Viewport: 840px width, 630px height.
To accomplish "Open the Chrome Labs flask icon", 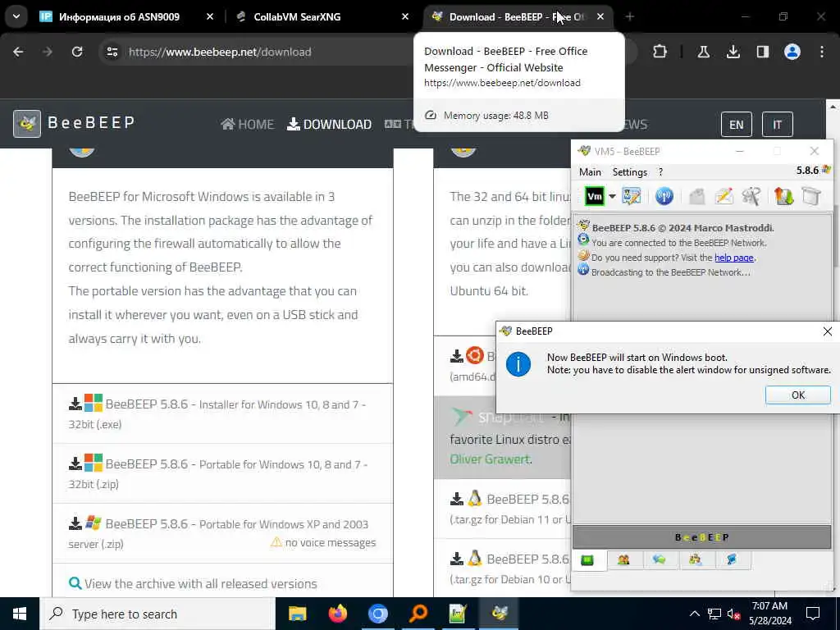I will [x=703, y=52].
